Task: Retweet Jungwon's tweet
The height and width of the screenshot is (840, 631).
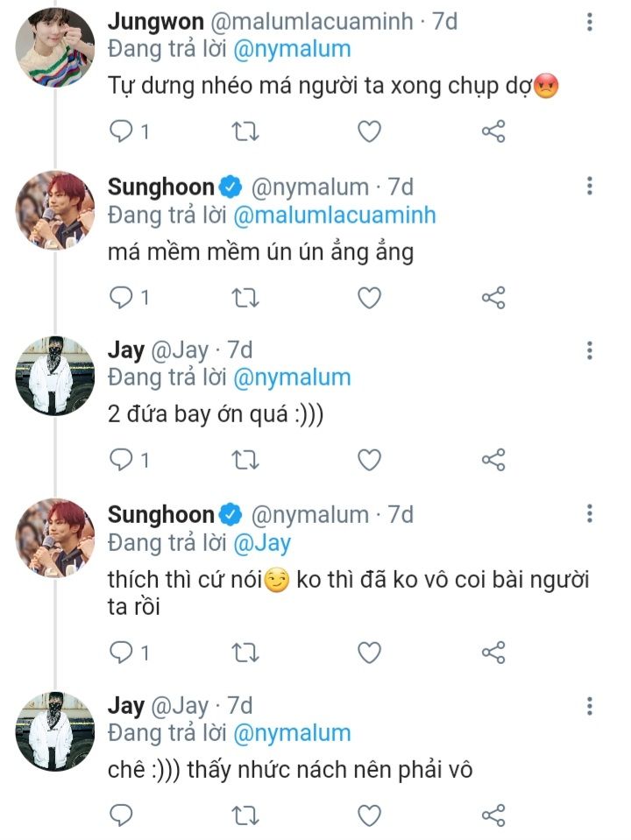Action: [245, 132]
